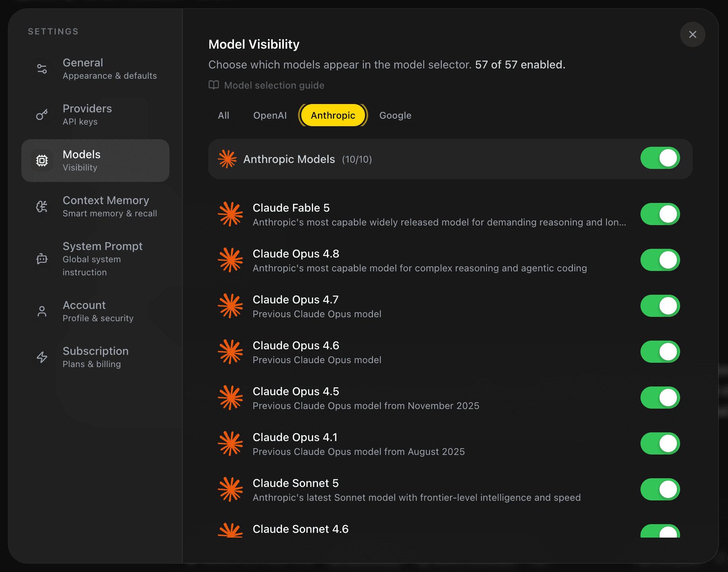Screen dimensions: 728x572
Task: Click the Claude Opus 4.1 starburst icon
Action: [x=230, y=443]
